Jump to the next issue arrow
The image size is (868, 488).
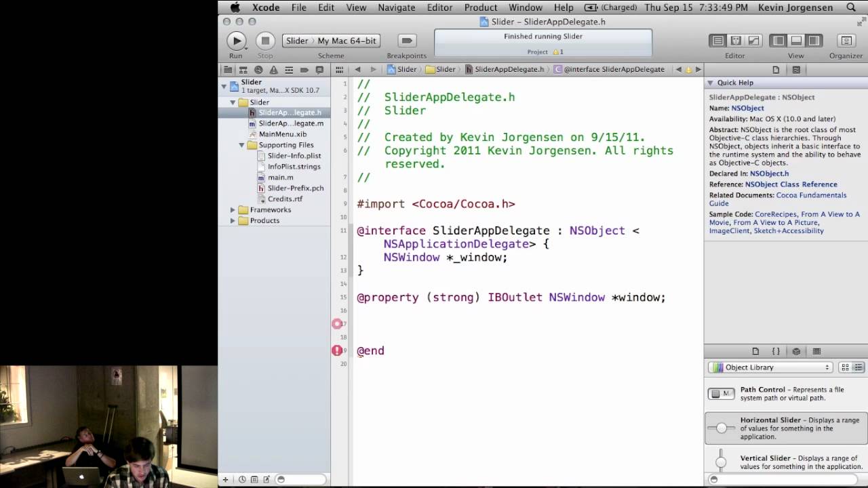(x=698, y=70)
